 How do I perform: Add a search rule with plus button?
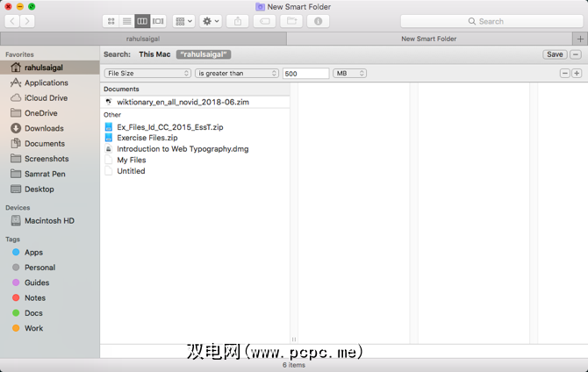tap(577, 73)
